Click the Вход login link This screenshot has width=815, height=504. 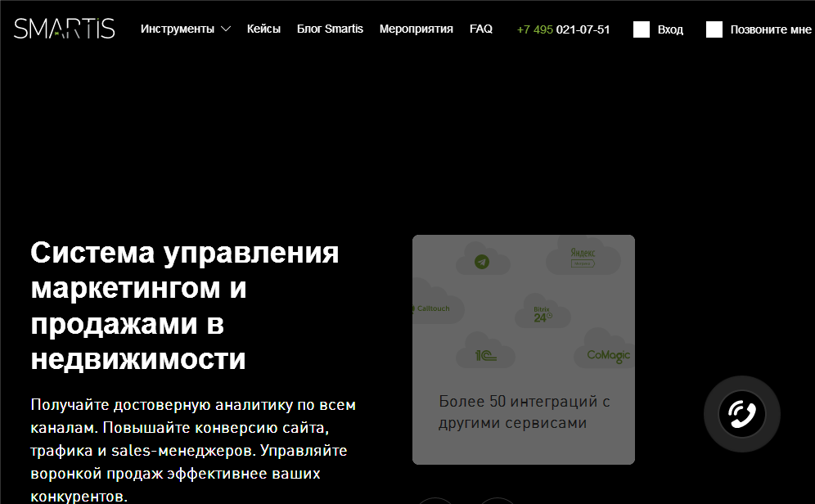[x=670, y=29]
